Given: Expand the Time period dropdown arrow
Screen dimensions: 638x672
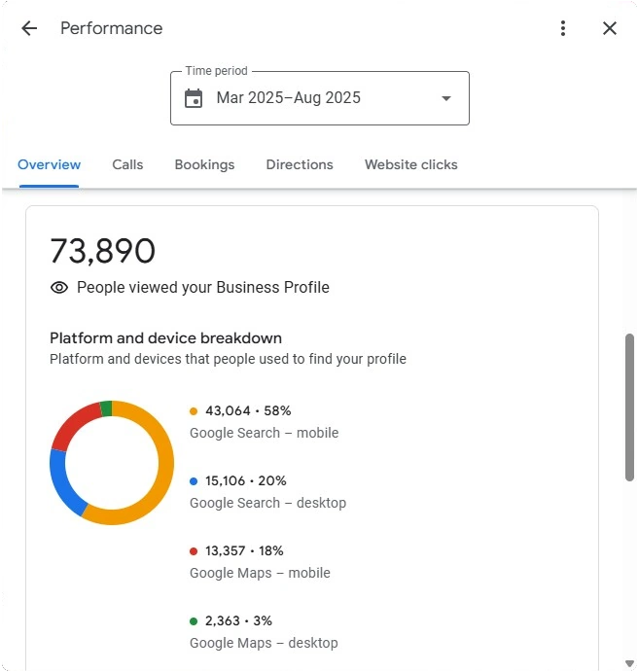Looking at the screenshot, I should click(446, 98).
